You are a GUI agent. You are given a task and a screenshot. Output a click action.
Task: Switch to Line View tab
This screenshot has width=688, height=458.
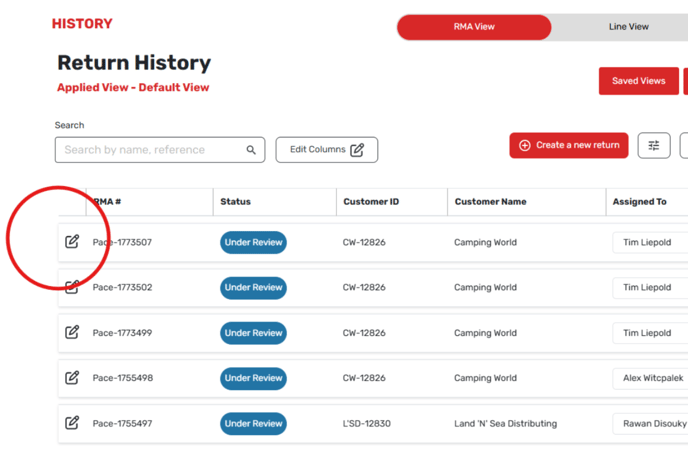tap(628, 27)
